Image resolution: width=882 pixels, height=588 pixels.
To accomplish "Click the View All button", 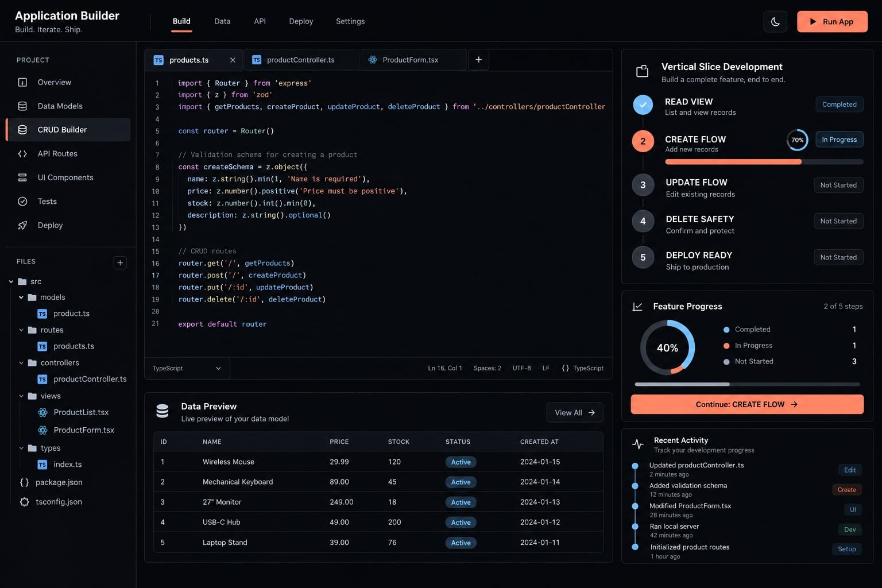I will (x=575, y=412).
